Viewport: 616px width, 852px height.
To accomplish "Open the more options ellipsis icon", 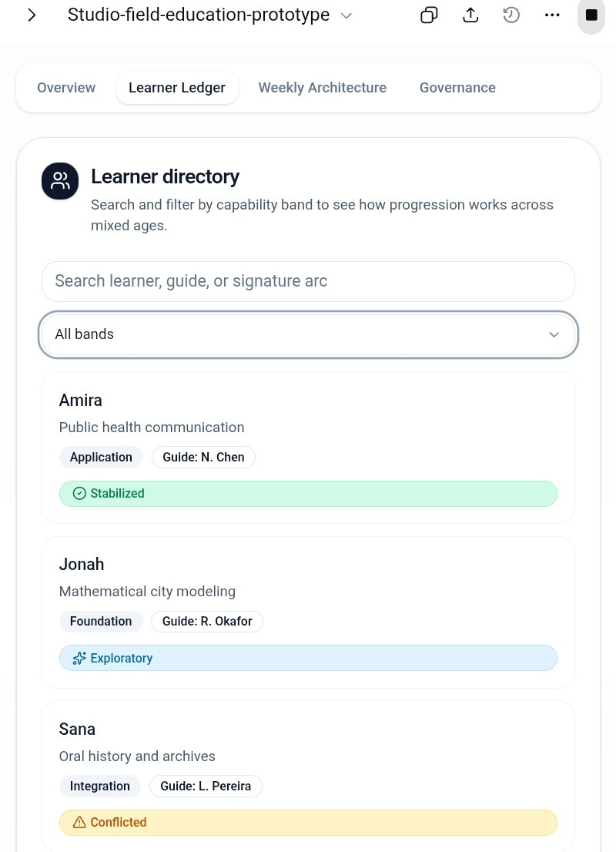I will (x=552, y=15).
